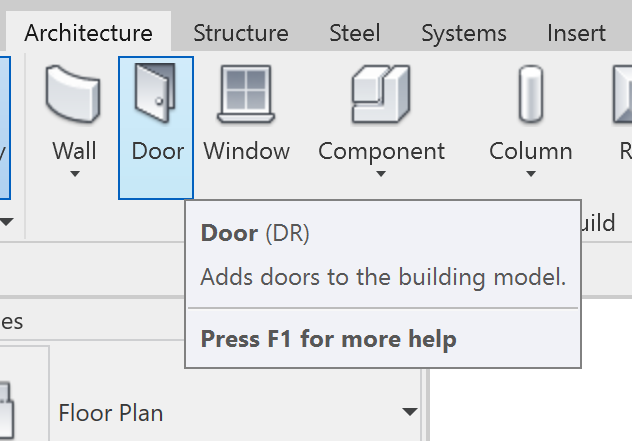Switch to the Architecture ribbon tab
632x441 pixels.
tap(88, 33)
